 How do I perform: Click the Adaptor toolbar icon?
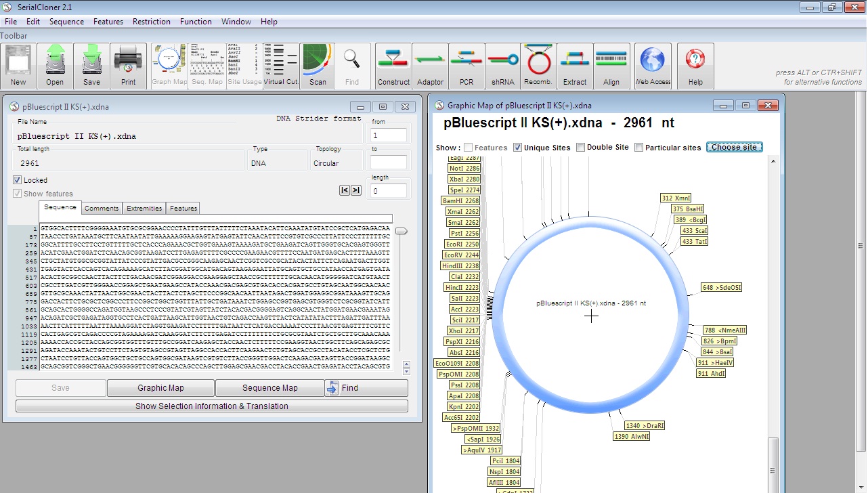(x=430, y=66)
